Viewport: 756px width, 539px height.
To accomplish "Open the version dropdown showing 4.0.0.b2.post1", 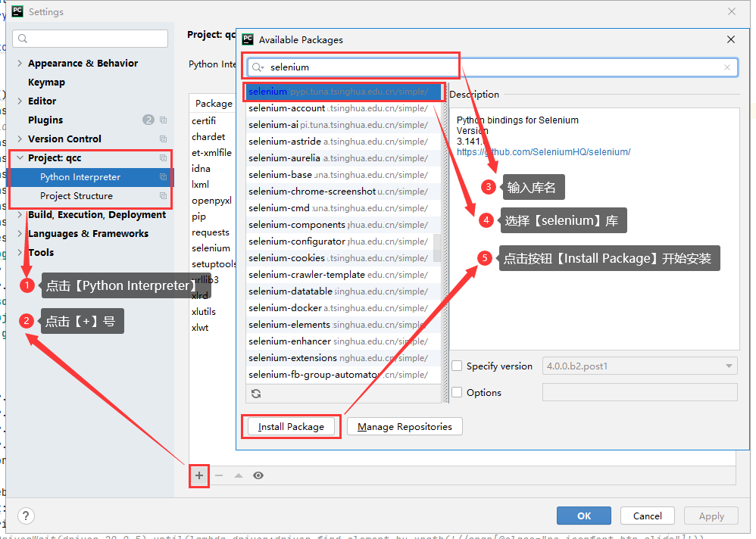I will coord(639,366).
